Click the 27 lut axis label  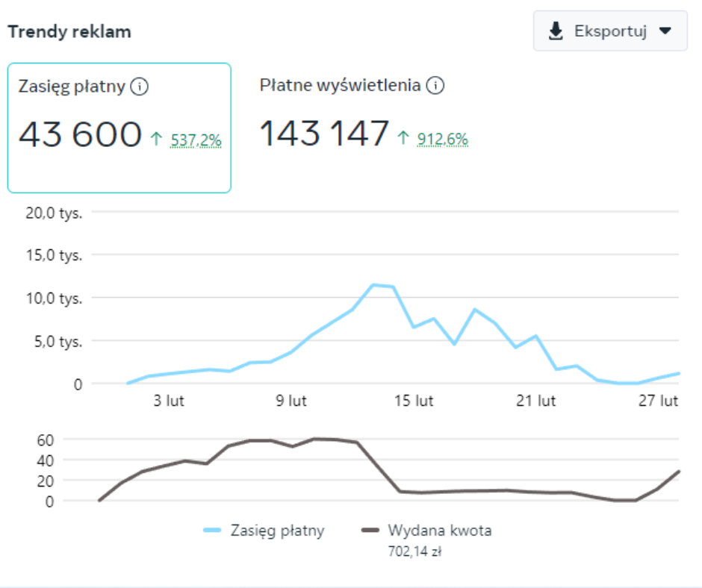click(658, 401)
